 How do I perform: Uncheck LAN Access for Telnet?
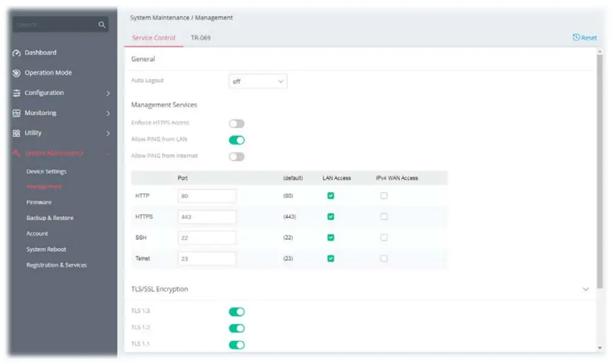(331, 258)
